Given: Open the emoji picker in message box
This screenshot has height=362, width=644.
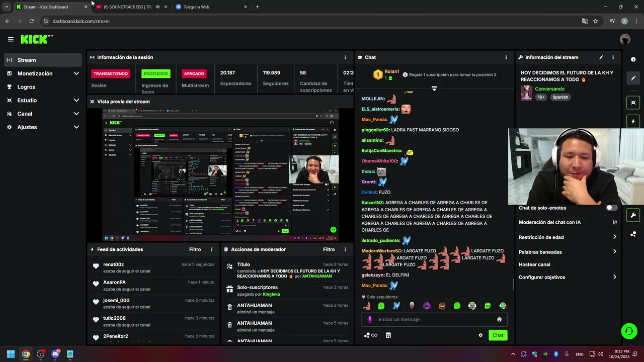Looking at the screenshot, I should click(499, 319).
